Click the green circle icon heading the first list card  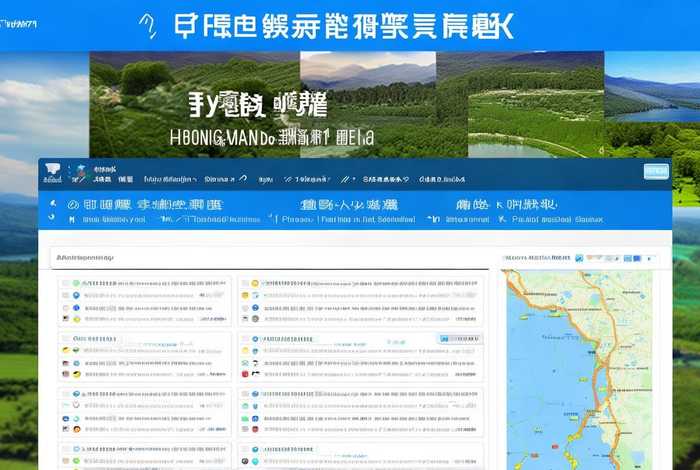[76, 283]
